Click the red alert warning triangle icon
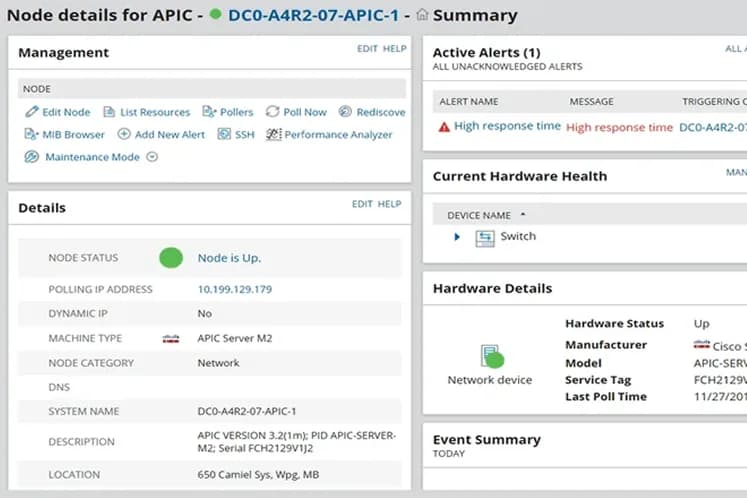This screenshot has width=747, height=498. [x=444, y=127]
